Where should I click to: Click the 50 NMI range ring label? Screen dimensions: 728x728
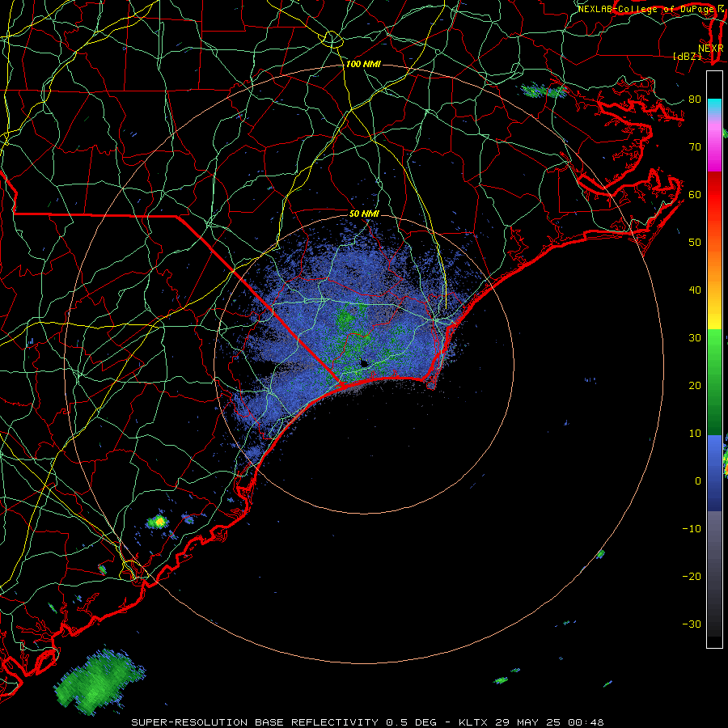pos(364,214)
